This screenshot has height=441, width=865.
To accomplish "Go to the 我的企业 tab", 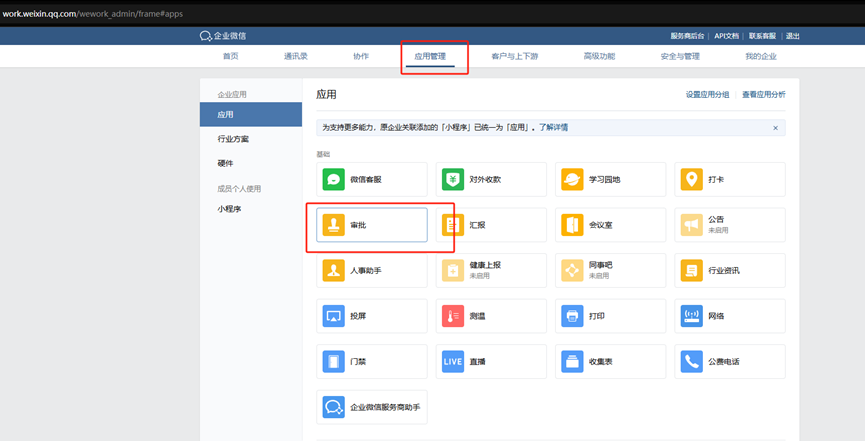I will pyautogui.click(x=760, y=57).
